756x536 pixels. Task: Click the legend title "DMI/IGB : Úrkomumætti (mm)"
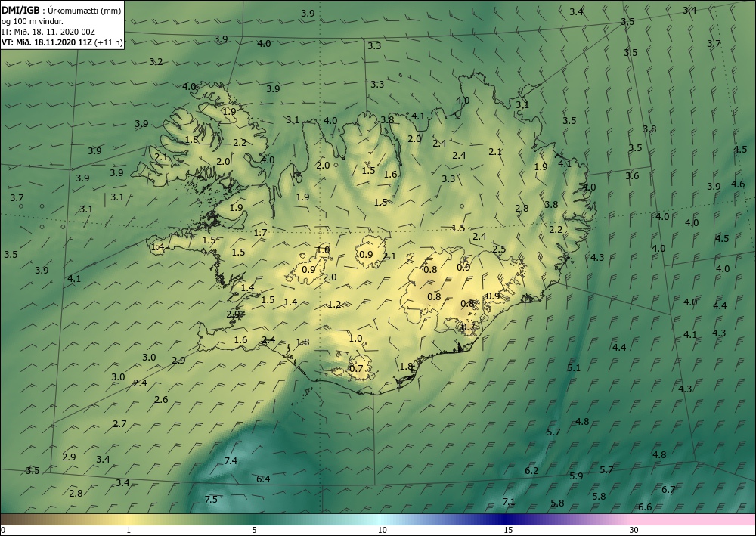[x=61, y=10]
